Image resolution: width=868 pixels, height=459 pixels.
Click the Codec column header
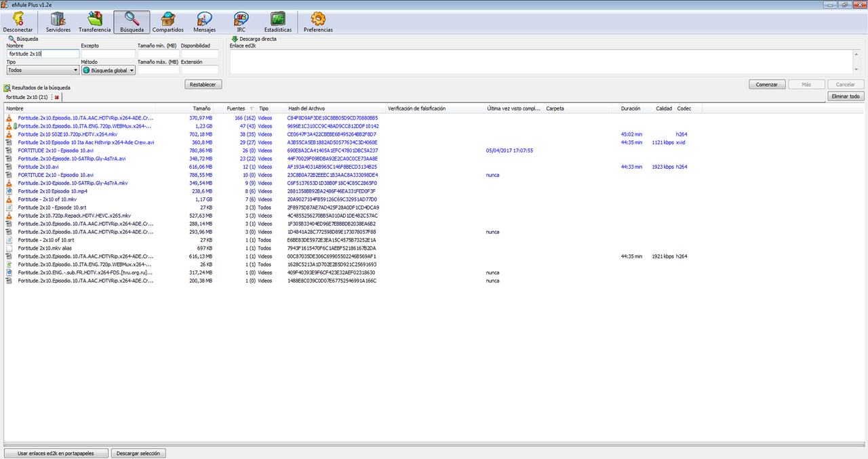pos(688,108)
